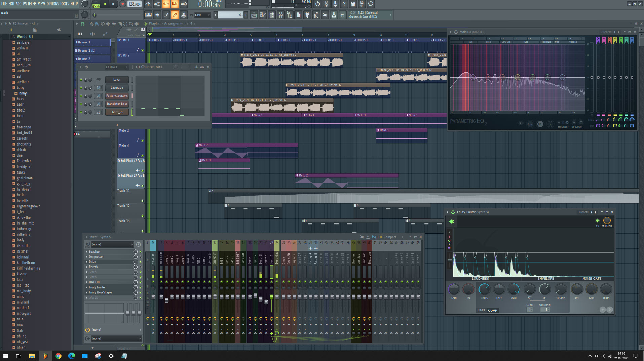The width and height of the screenshot is (644, 361).
Task: Switch Fruity Limiter to the LIMIT tab
Action: [x=481, y=310]
